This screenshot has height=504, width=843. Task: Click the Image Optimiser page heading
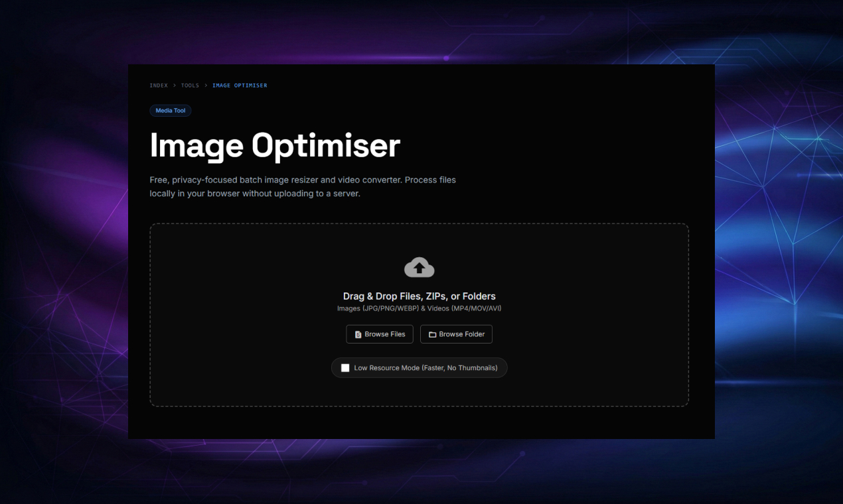tap(275, 145)
